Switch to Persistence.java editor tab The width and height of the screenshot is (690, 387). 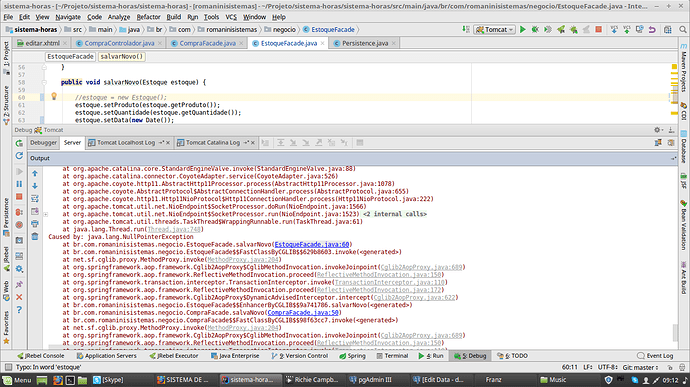point(365,43)
